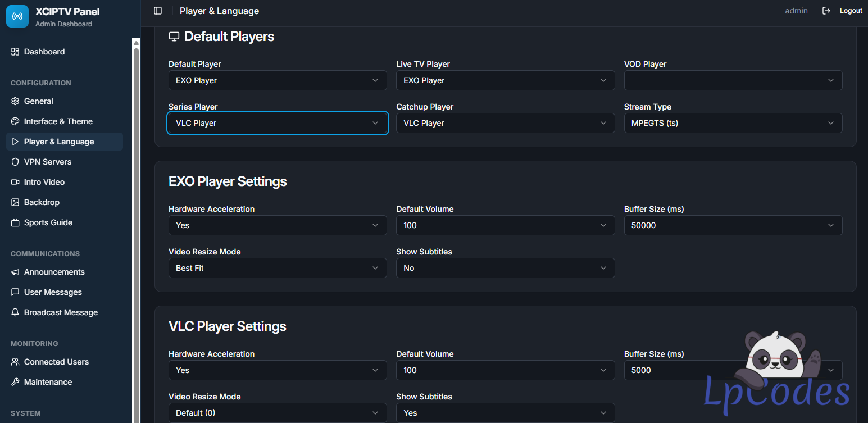
Task: Open EXO Video Resize Mode Best Fit dropdown
Action: click(278, 268)
